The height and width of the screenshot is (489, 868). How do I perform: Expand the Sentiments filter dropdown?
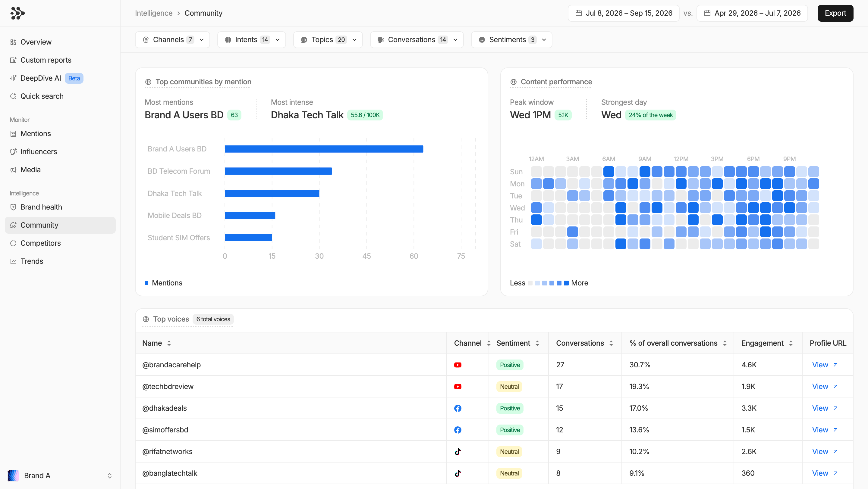(511, 40)
